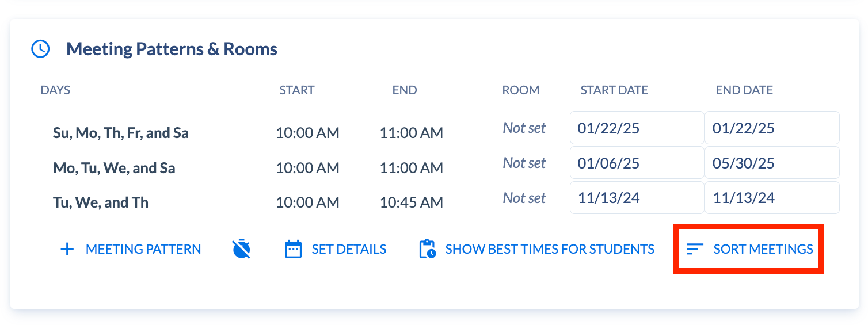Show best times for students
The width and height of the screenshot is (868, 329).
[x=536, y=249]
